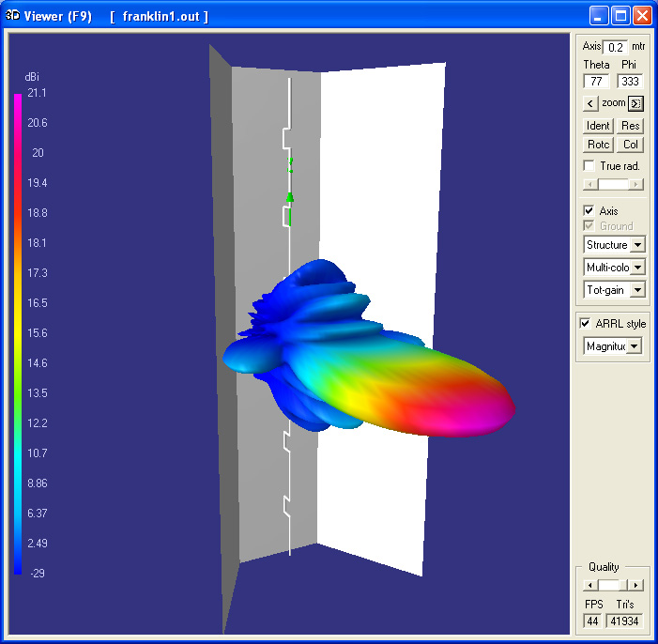Viewport: 658px width, 644px height.
Task: Open the Structure dropdown
Action: coord(637,245)
